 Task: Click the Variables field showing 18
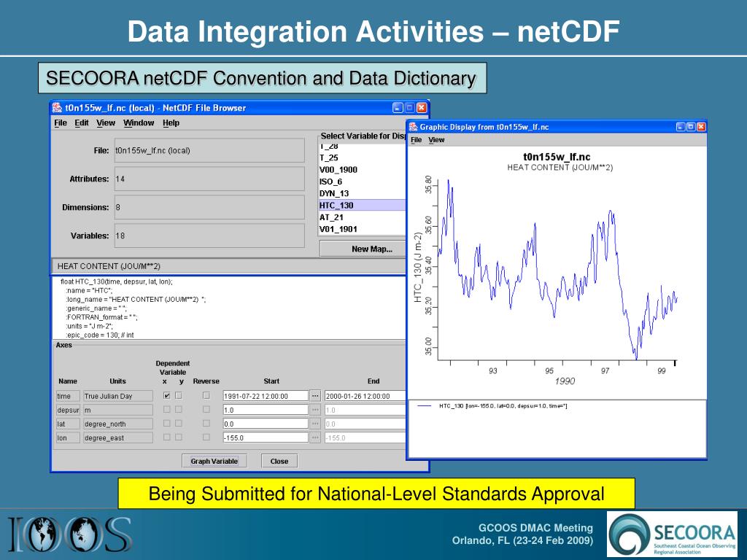click(x=209, y=236)
